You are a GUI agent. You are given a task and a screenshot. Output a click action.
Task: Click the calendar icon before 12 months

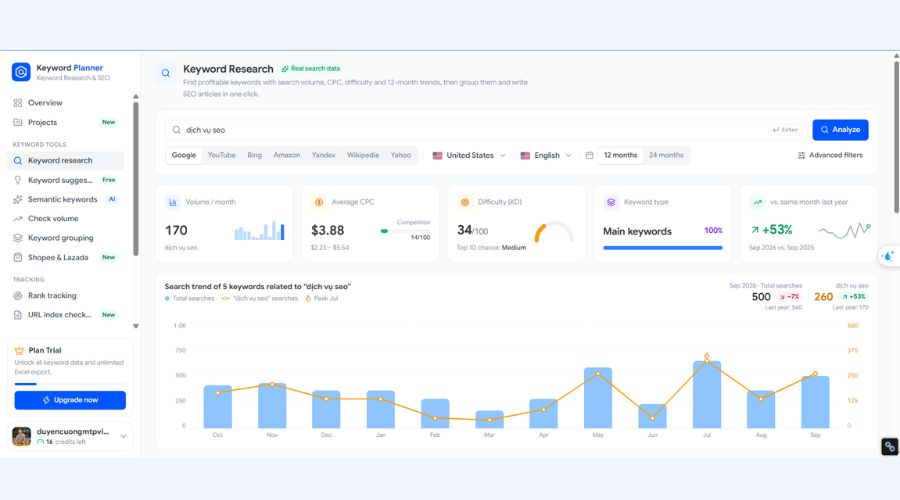(x=589, y=156)
